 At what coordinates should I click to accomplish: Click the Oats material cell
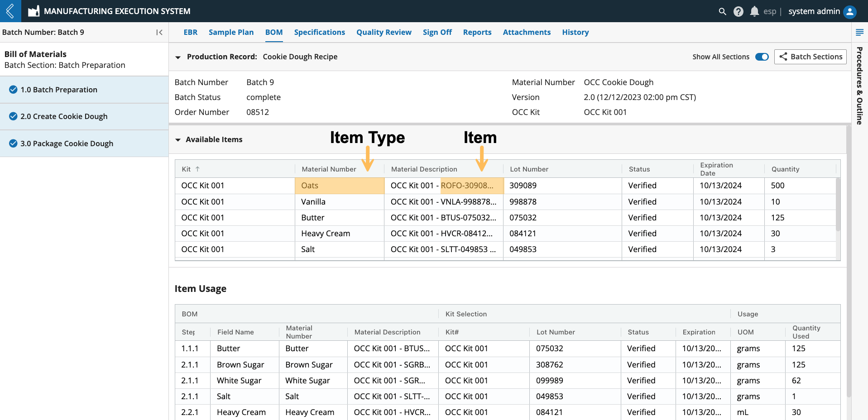coord(340,186)
